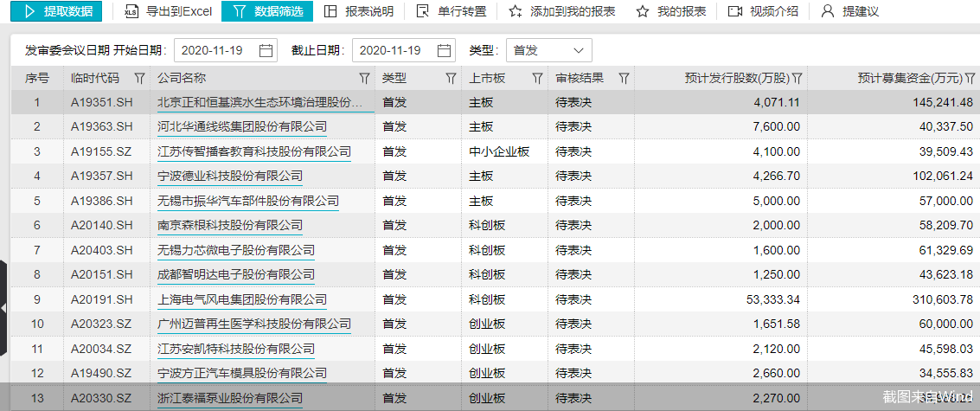This screenshot has height=411, width=980.
Task: Open the 无锡市振华汽车部件股份有限公司 link
Action: [248, 201]
